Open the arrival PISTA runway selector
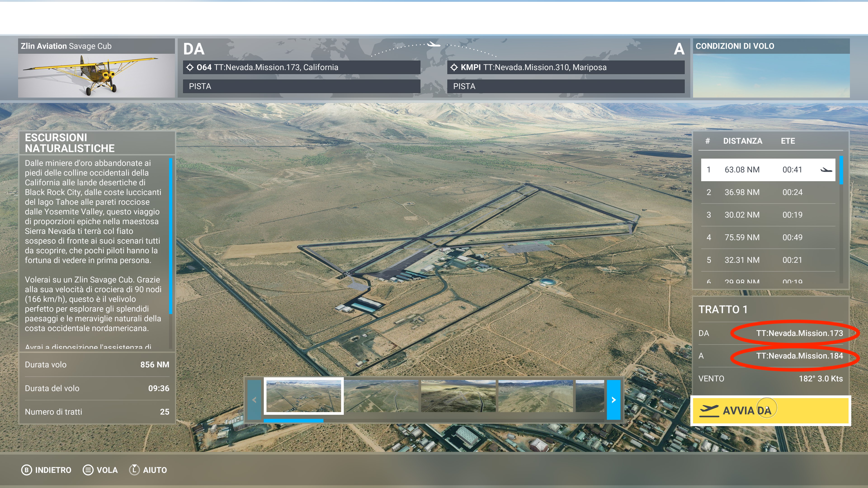868x488 pixels. point(566,86)
